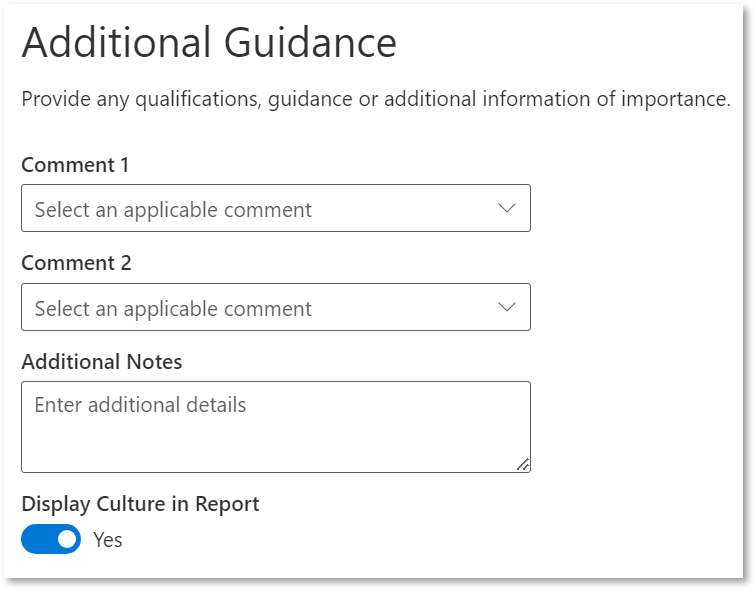Toggle the Display Culture in Report switch
Image resolution: width=756 pixels, height=591 pixels.
[51, 539]
